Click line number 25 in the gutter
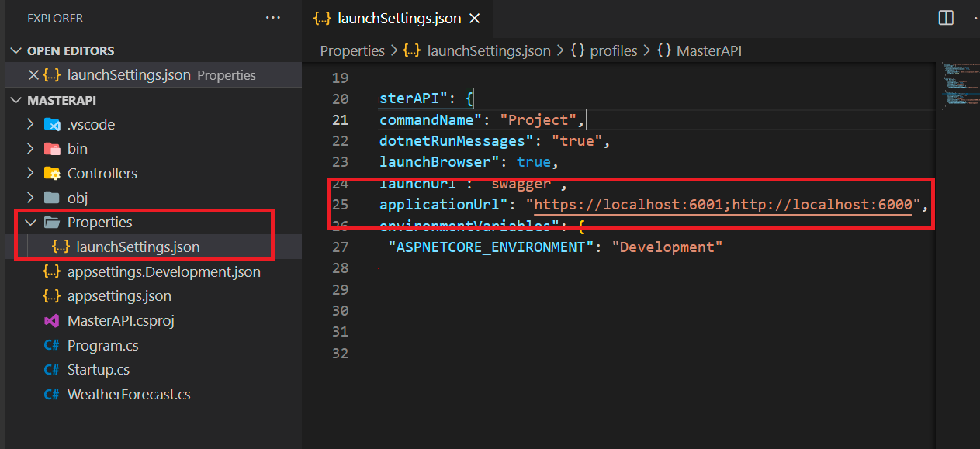980x449 pixels. (340, 204)
